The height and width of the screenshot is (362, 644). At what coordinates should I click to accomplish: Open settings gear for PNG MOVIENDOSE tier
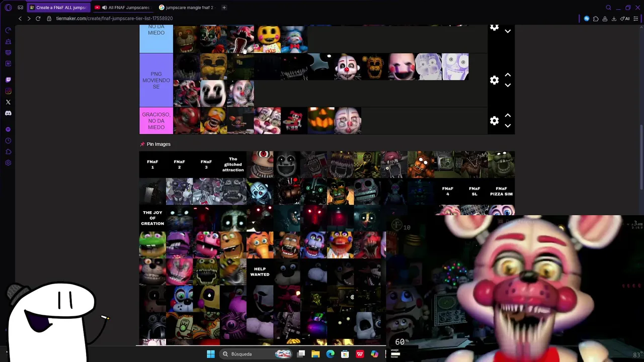tap(494, 80)
